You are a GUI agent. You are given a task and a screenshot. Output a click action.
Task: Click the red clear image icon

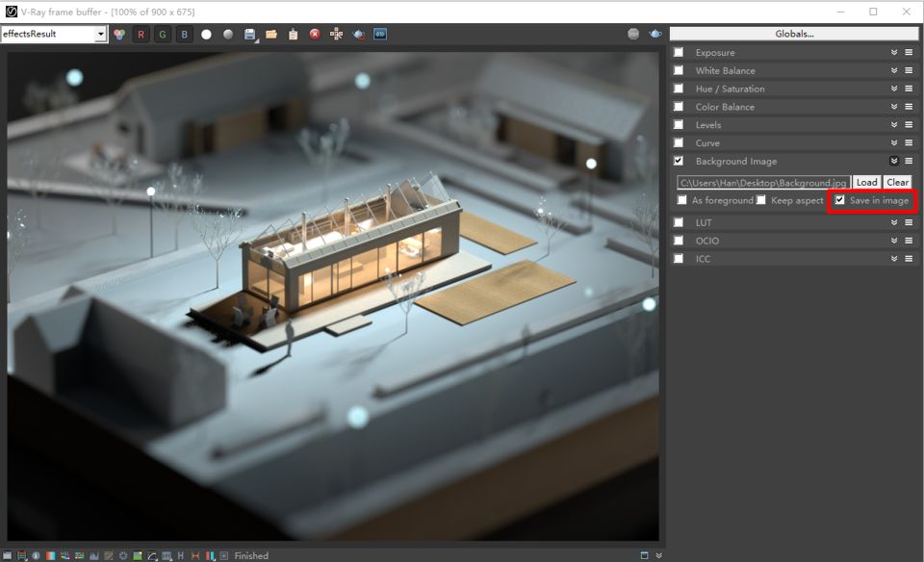click(315, 35)
